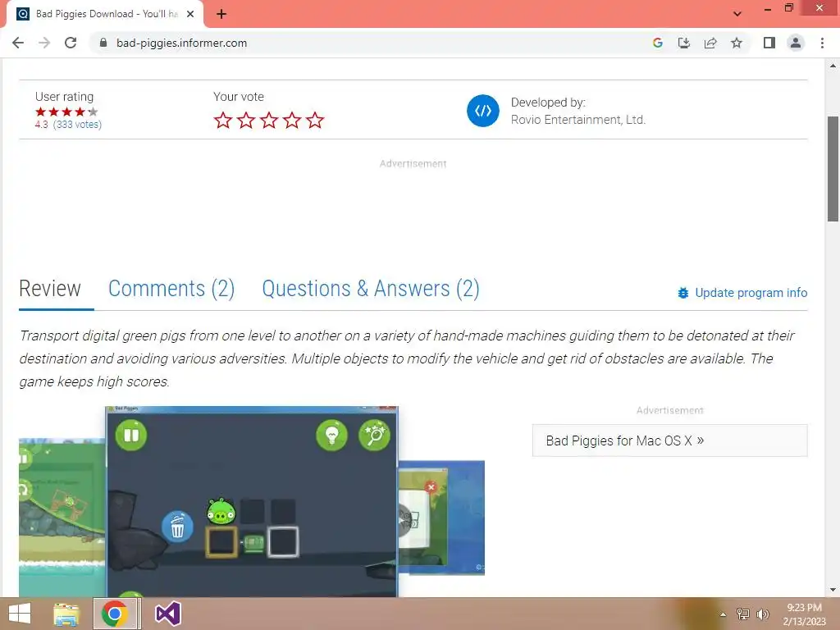Viewport: 840px width, 630px height.
Task: Open the Questions & Answers (2) tab
Action: point(370,289)
